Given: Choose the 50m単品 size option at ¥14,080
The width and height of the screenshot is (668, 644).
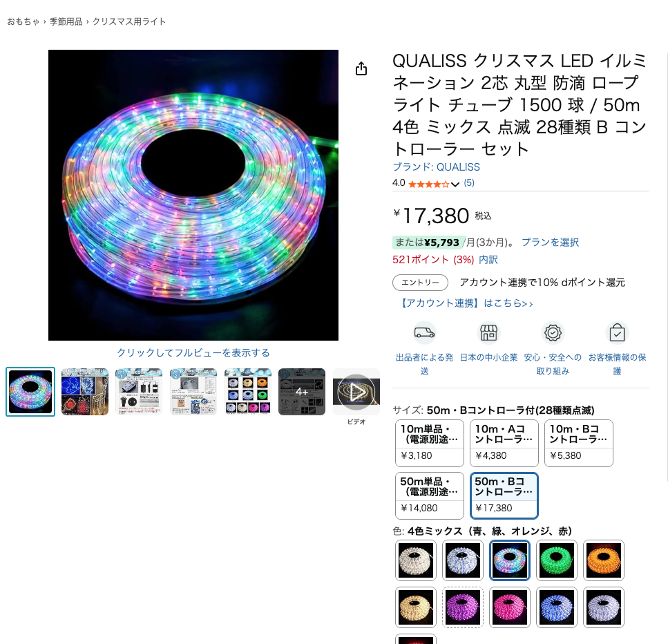Looking at the screenshot, I should point(430,495).
